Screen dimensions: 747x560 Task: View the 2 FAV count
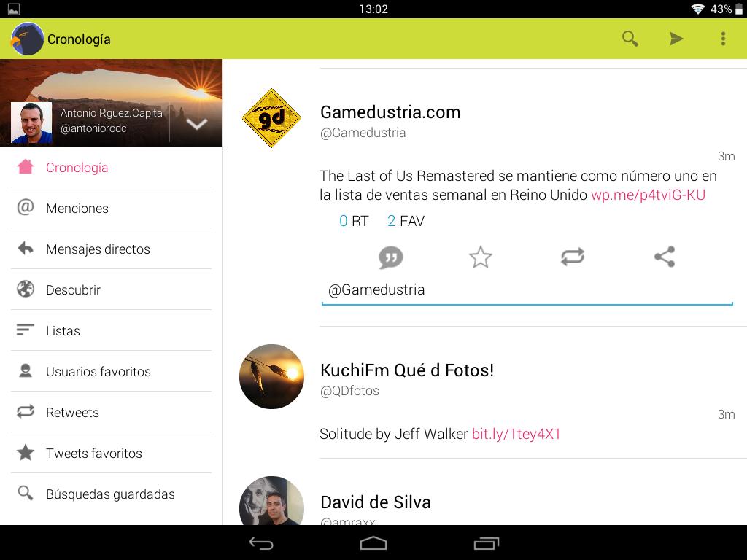pos(406,221)
